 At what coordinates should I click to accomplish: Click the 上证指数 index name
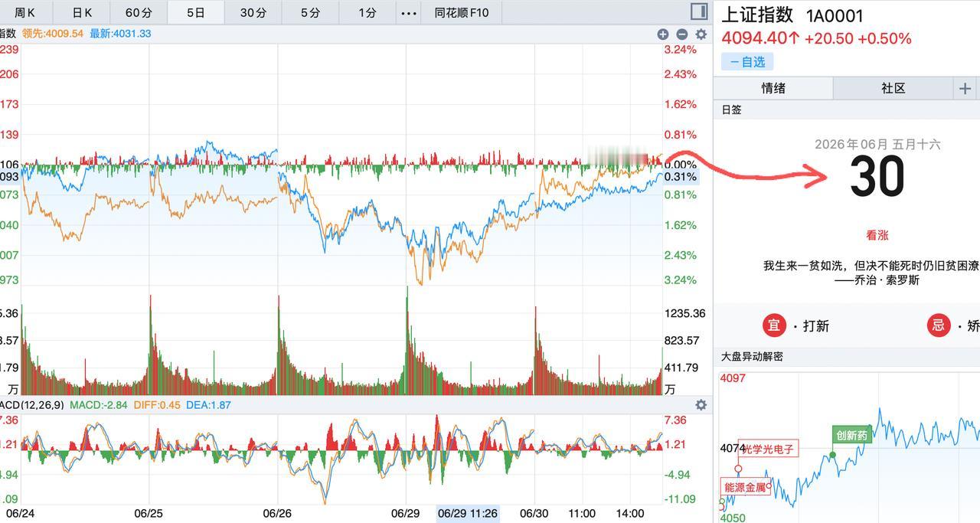point(757,15)
